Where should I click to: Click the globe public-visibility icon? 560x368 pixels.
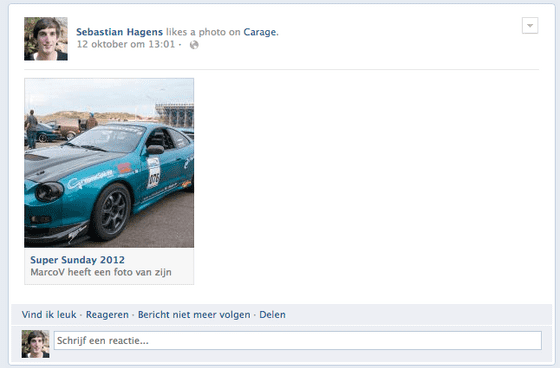point(194,45)
